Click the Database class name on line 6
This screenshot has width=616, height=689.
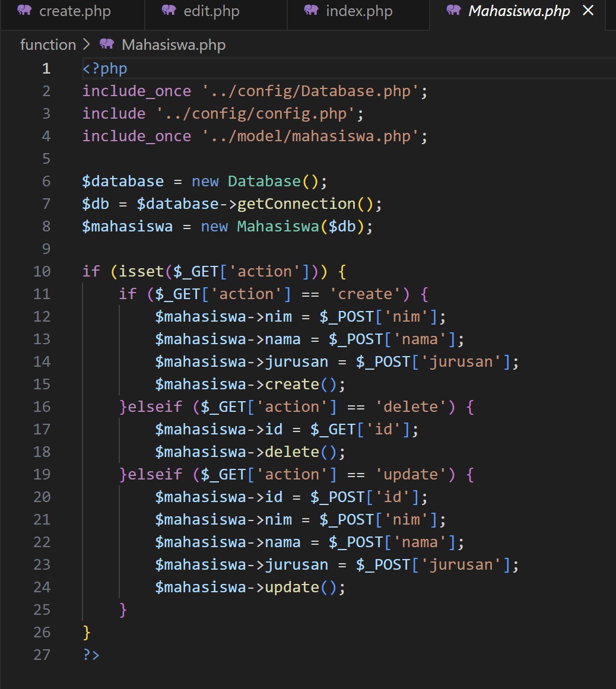click(x=263, y=182)
